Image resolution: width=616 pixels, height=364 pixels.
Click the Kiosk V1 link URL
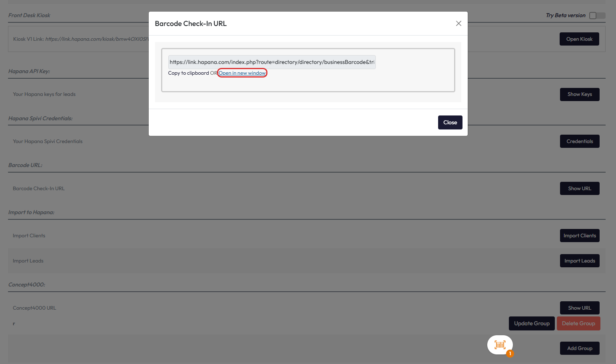coord(96,39)
